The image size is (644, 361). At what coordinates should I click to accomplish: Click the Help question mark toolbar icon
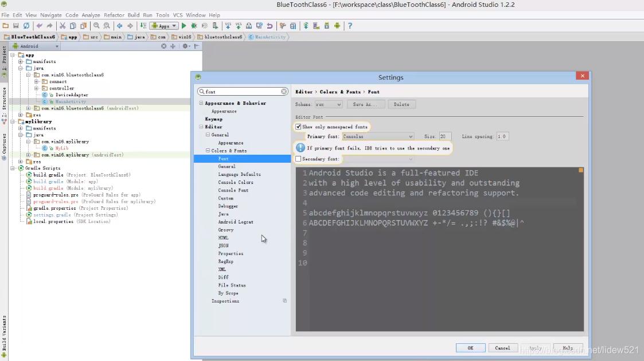click(x=350, y=26)
